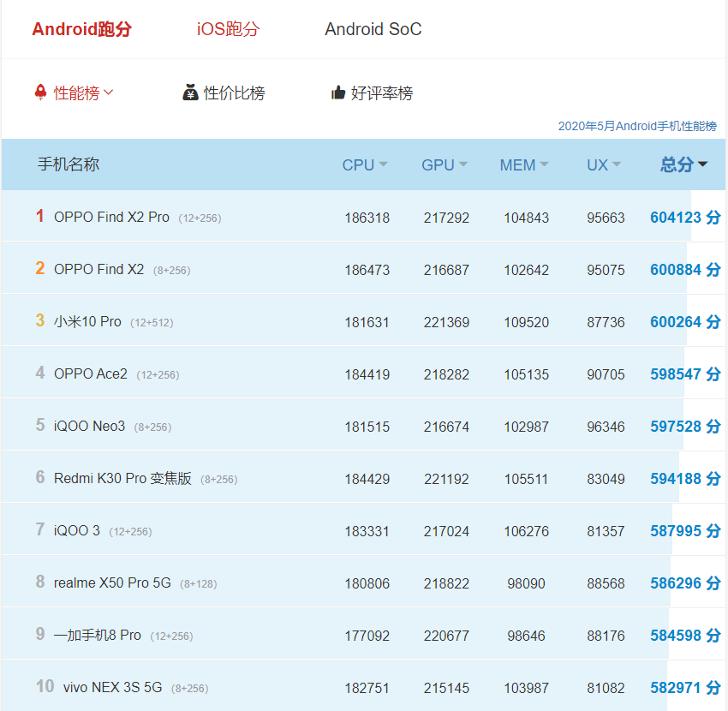Open the Android跑分 tab
Screen dimensions: 728x711
point(81,29)
